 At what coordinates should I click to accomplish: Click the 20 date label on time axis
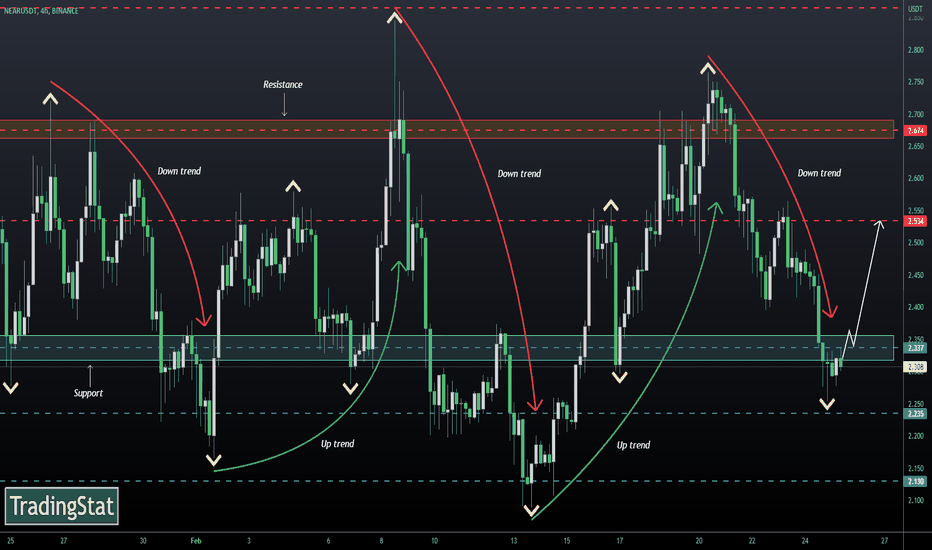(x=699, y=540)
